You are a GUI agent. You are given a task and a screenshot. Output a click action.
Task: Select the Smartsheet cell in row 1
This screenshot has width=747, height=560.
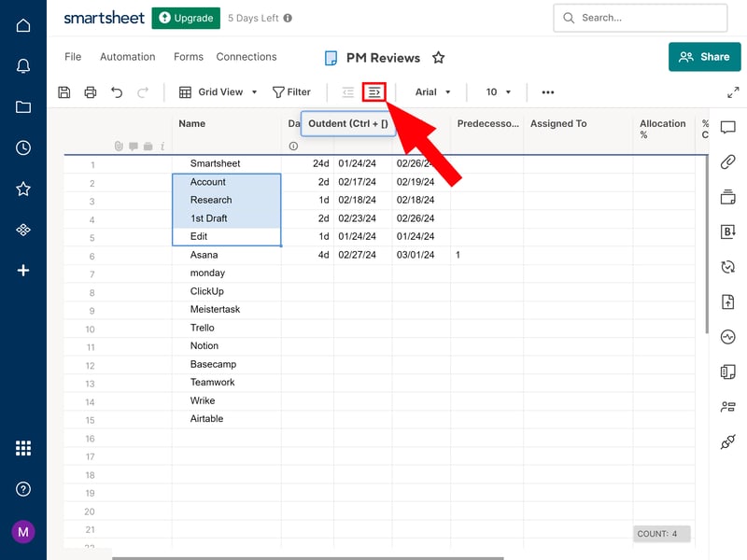(x=226, y=164)
